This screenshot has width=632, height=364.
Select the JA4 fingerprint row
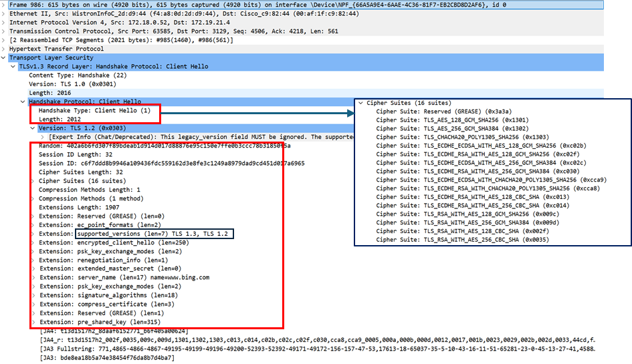tap(114, 331)
